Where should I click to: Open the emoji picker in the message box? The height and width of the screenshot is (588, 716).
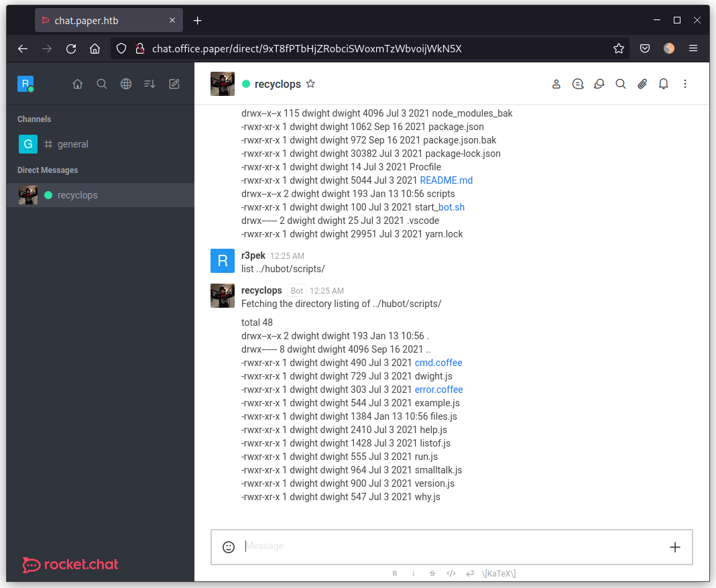(x=229, y=546)
